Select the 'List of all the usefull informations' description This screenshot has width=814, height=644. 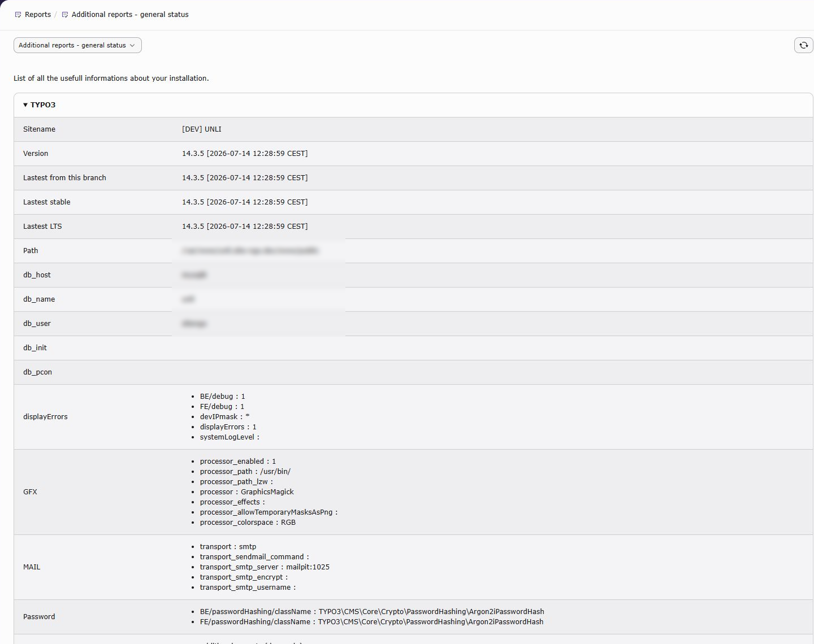click(111, 79)
